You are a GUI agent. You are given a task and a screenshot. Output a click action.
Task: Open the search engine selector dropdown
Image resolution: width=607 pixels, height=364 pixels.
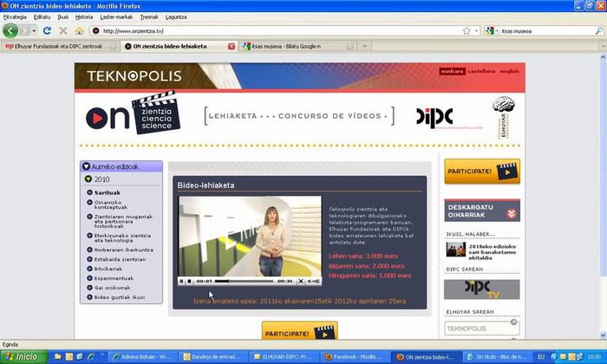tap(492, 31)
